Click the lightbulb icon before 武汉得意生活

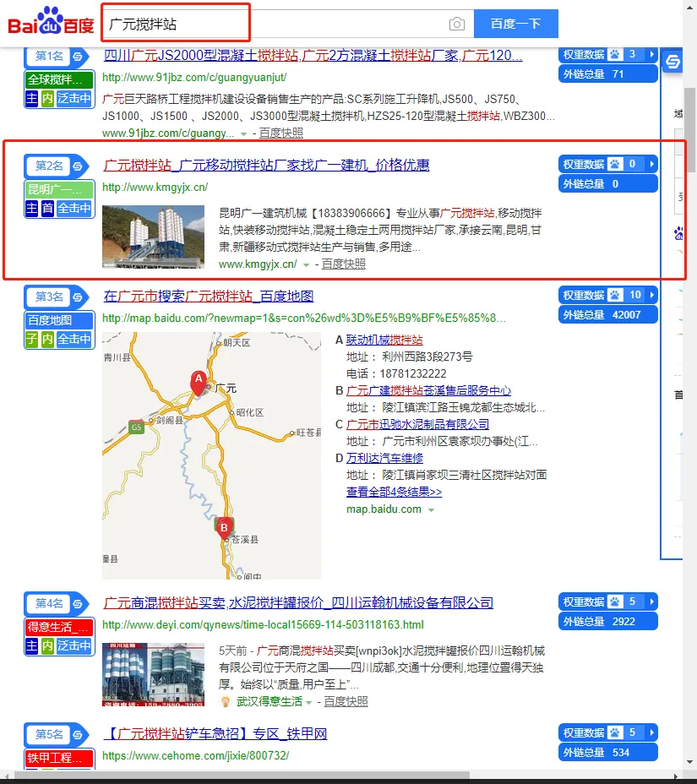click(225, 701)
